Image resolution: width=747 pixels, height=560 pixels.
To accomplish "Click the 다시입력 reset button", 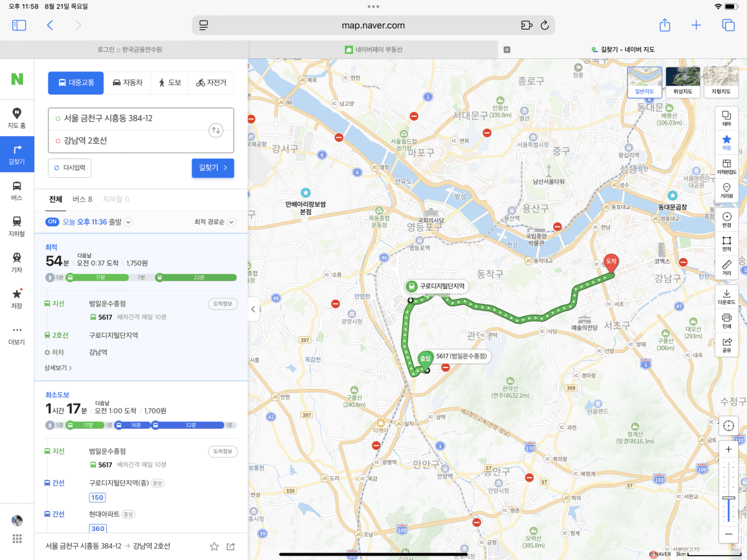I will (70, 168).
